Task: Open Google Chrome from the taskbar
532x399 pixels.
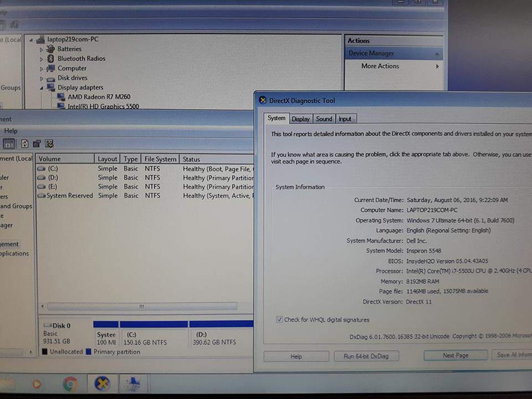Action: pos(70,384)
